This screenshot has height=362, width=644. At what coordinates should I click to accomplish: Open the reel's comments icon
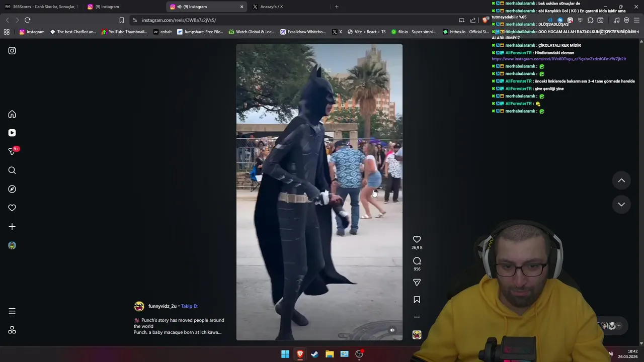417,261
